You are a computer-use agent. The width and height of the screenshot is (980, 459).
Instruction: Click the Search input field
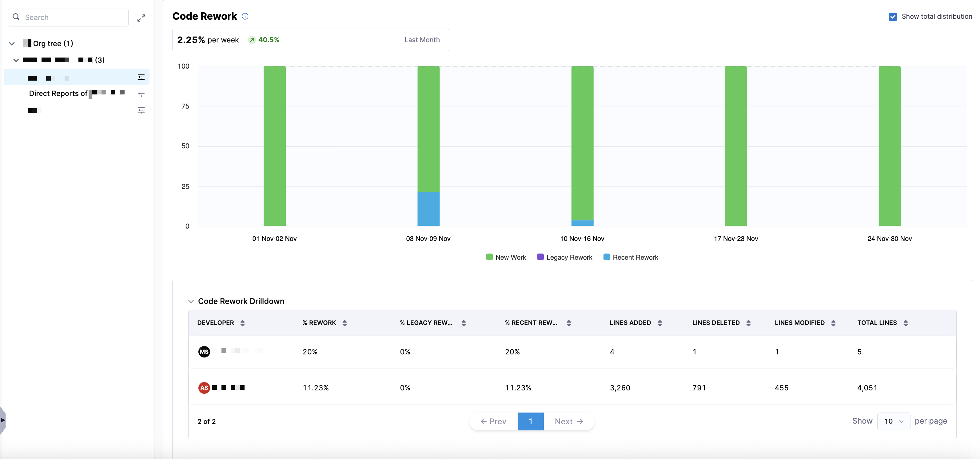(74, 18)
